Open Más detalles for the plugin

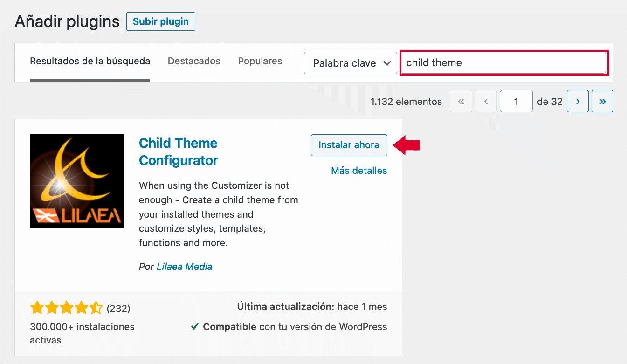(358, 171)
